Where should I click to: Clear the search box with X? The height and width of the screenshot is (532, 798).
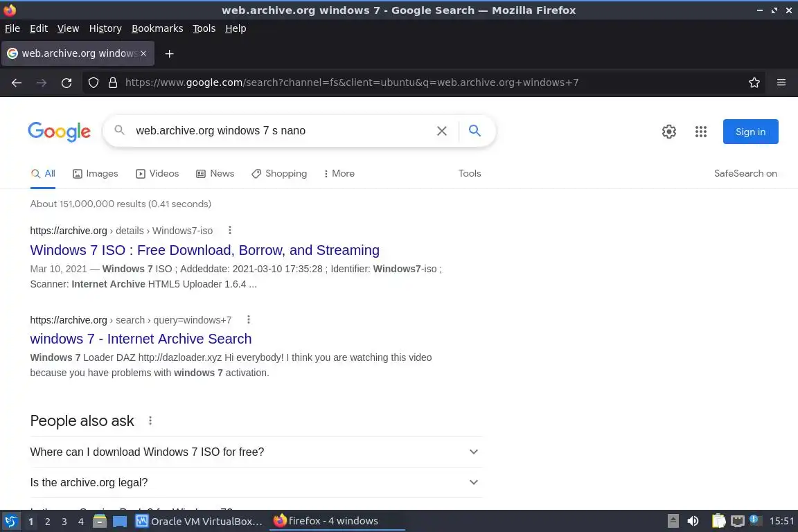click(442, 131)
